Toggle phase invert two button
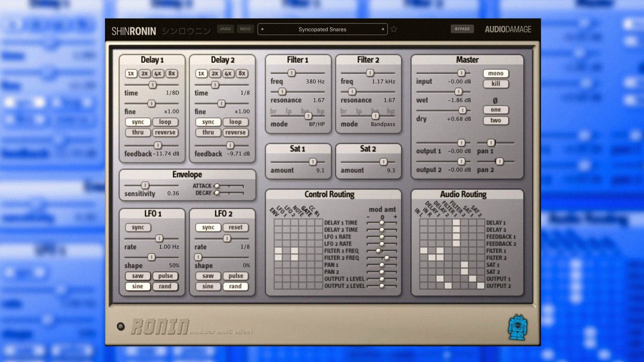 (x=496, y=120)
